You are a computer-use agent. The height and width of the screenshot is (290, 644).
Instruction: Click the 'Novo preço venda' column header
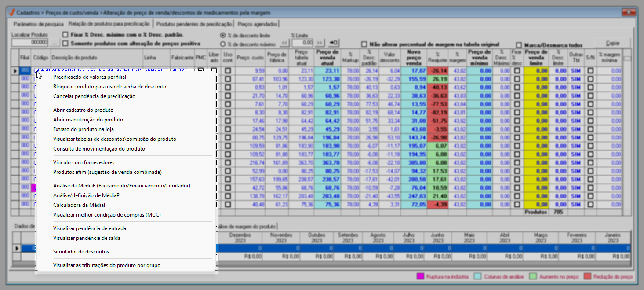(414, 57)
